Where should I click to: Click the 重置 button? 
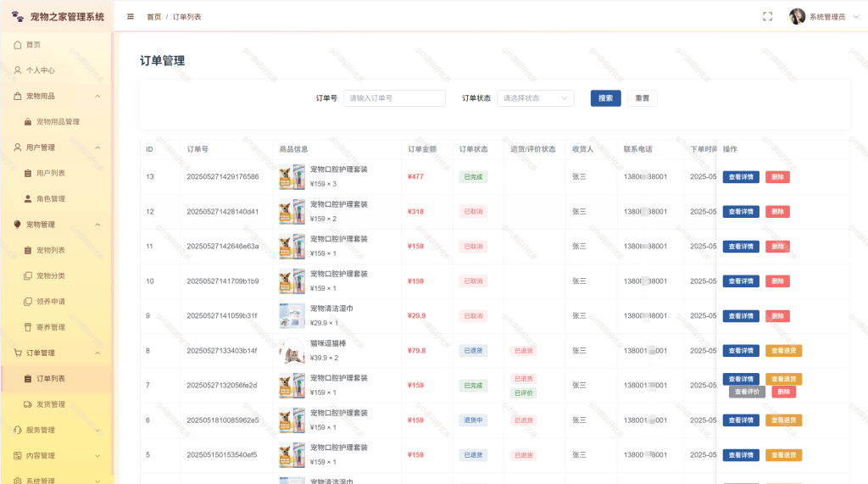coord(643,98)
